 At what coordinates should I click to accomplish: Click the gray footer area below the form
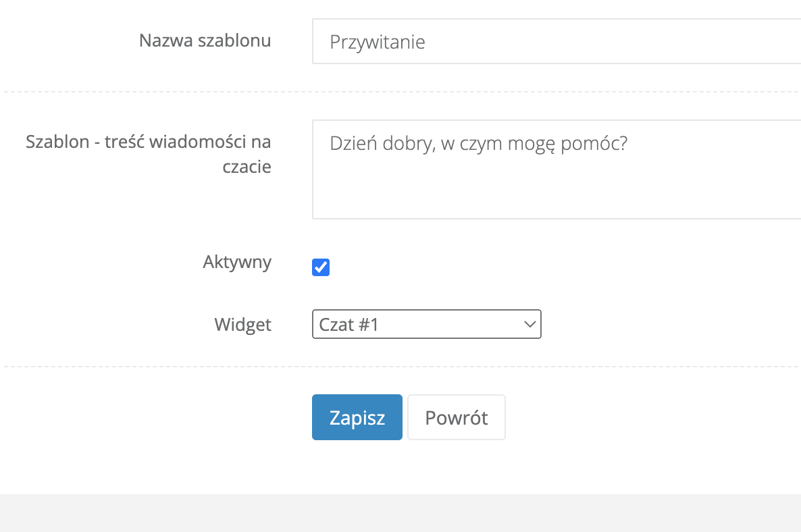[400, 513]
